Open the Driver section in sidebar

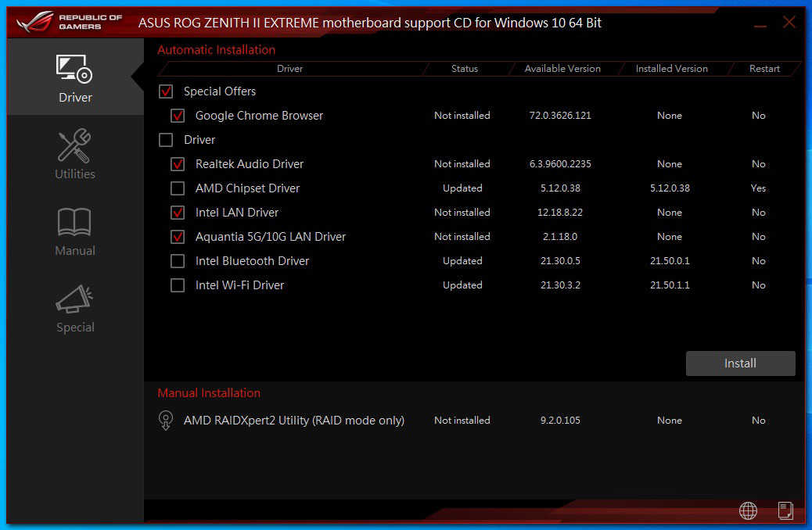pyautogui.click(x=75, y=77)
